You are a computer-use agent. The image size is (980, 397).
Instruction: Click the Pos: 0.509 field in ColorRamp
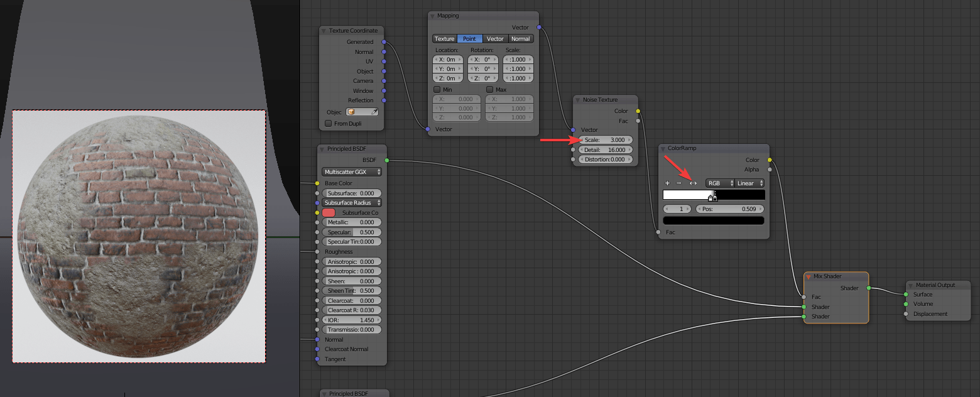(730, 208)
